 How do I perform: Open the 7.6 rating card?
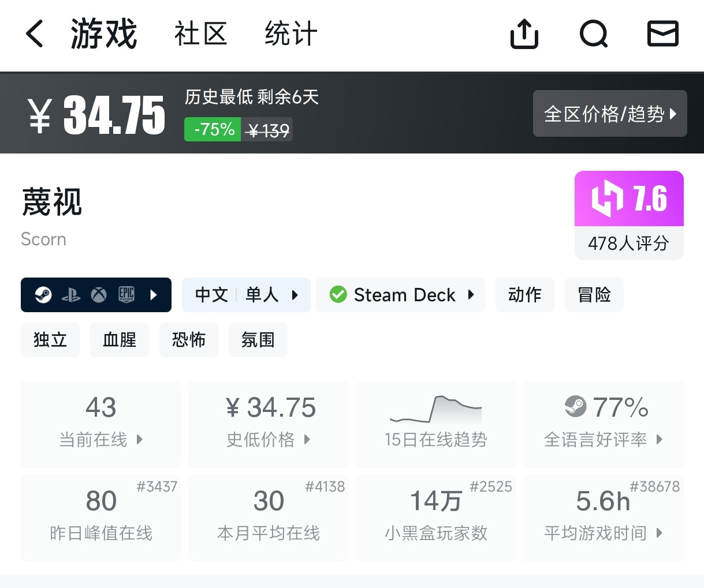629,215
